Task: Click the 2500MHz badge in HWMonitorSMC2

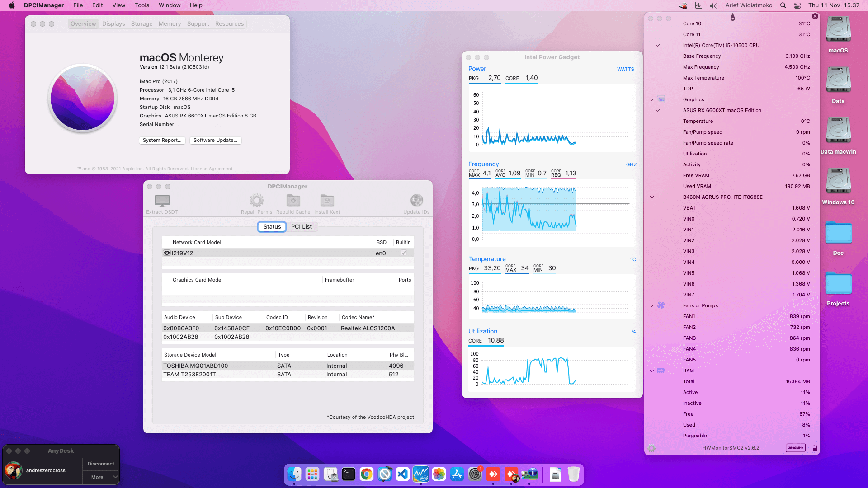Action: pyautogui.click(x=796, y=448)
